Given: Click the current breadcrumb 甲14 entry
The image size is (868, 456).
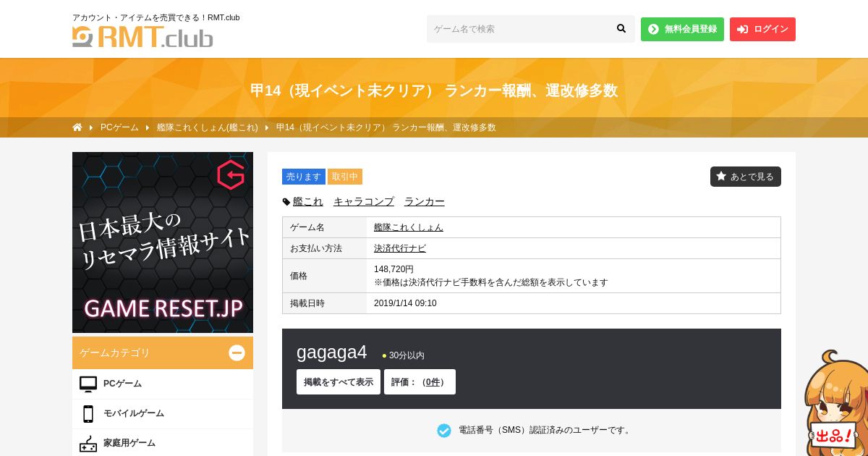Looking at the screenshot, I should click(386, 127).
